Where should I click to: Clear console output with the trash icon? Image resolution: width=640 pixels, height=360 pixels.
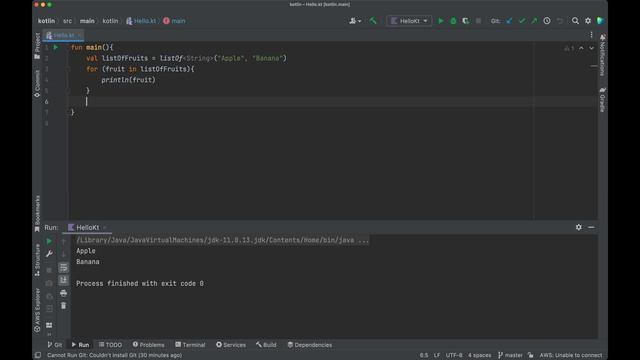point(63,306)
